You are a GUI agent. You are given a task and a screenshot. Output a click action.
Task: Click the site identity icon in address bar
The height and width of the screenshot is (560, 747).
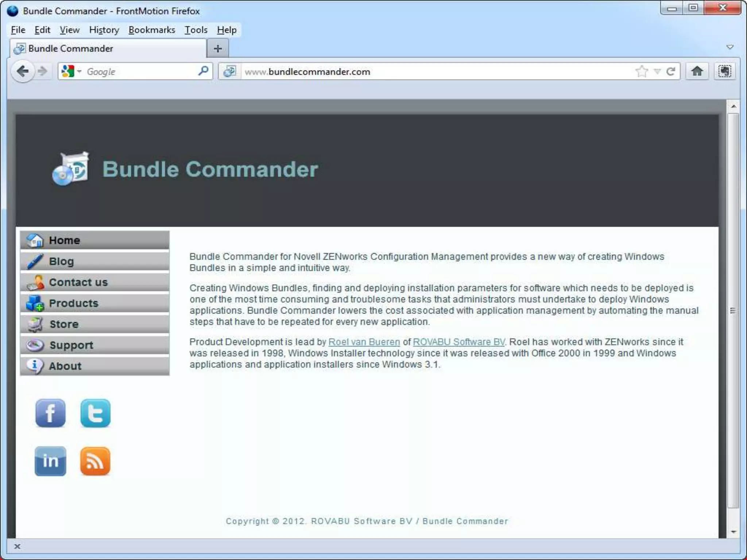[230, 71]
